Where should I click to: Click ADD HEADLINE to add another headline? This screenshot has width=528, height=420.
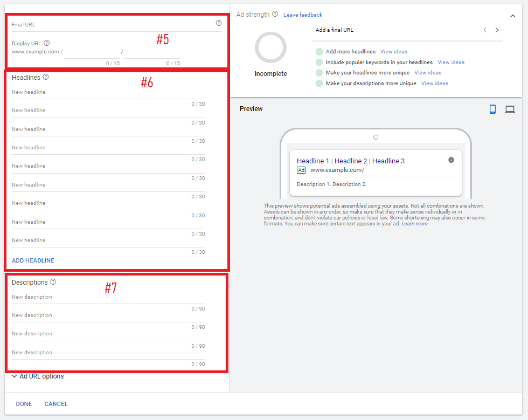point(33,260)
